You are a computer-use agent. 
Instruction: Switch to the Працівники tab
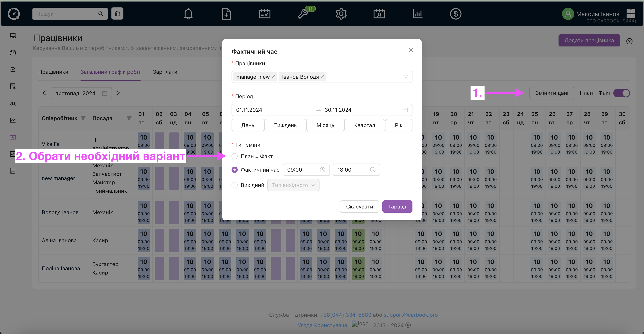[53, 72]
